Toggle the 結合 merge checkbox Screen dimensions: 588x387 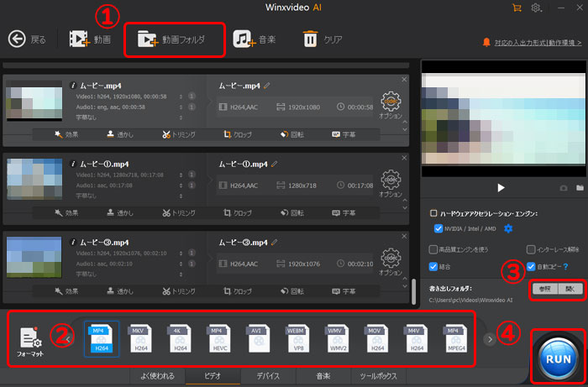tap(433, 267)
